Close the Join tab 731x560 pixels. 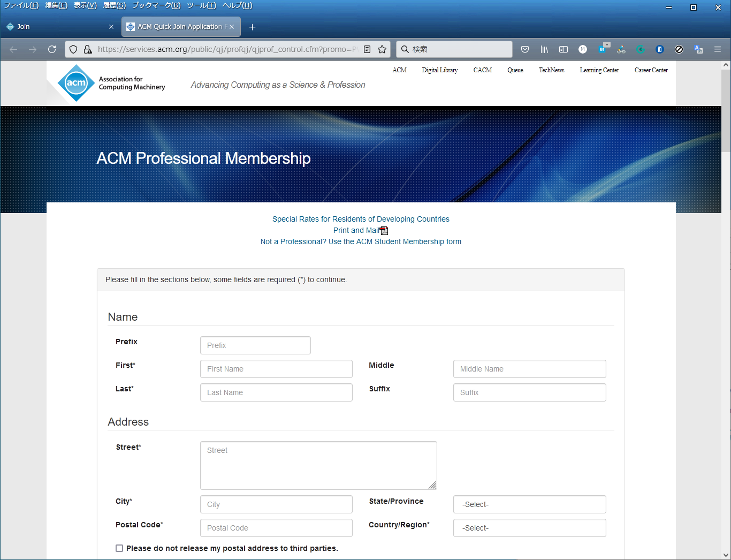coord(111,27)
